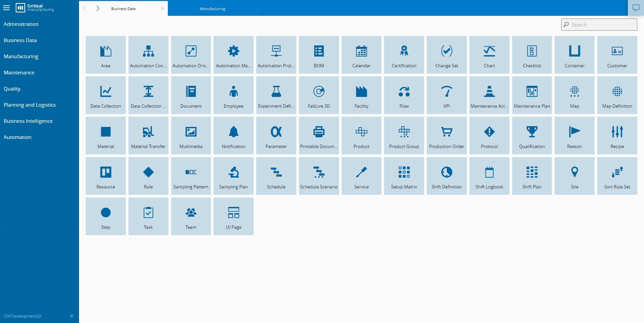Go forward with the right chevron arrow
644x323 pixels.
click(x=98, y=8)
